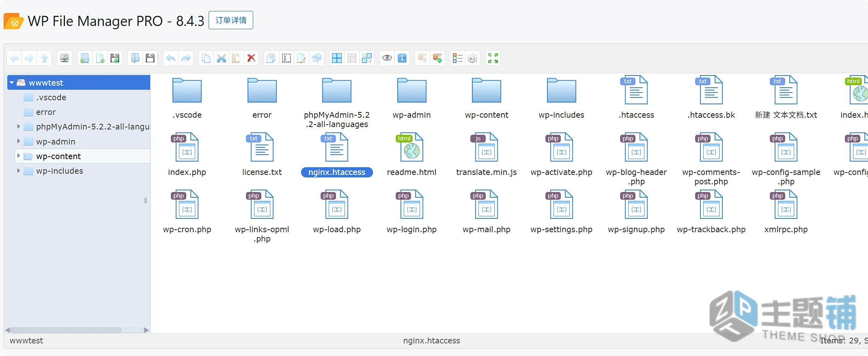Select wp-content in the folder tree
This screenshot has width=868, height=356.
[x=58, y=156]
